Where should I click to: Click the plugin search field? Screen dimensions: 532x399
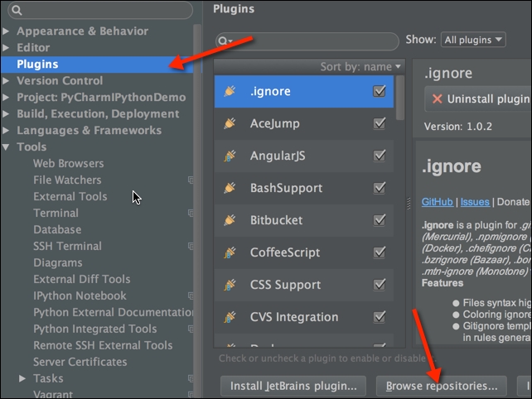coord(307,41)
